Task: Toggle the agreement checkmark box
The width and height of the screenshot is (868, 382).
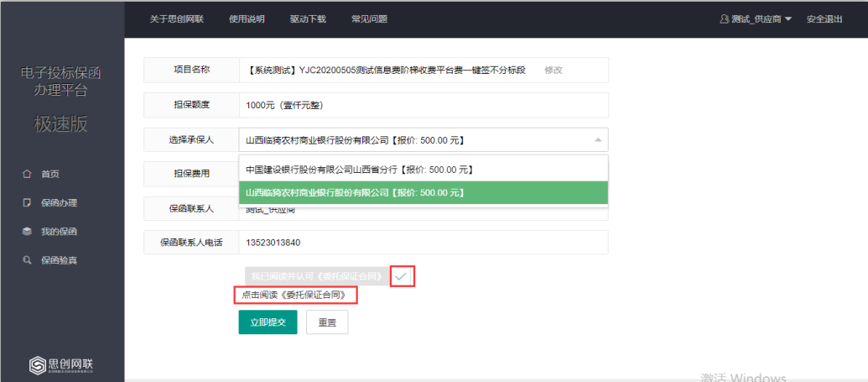Action: 403,276
